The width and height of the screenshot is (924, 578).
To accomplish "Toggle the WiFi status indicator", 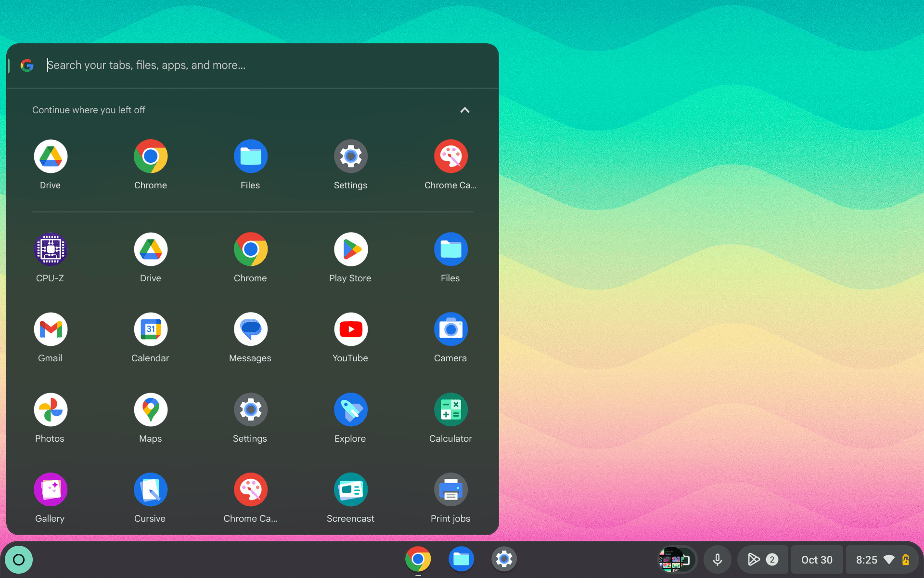I will 890,559.
